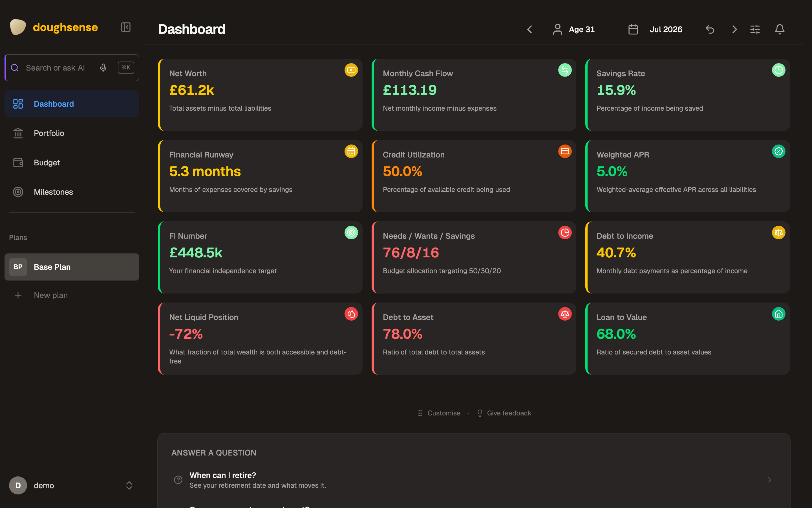Open the Milestones nav item
The height and width of the screenshot is (508, 812).
72,192
